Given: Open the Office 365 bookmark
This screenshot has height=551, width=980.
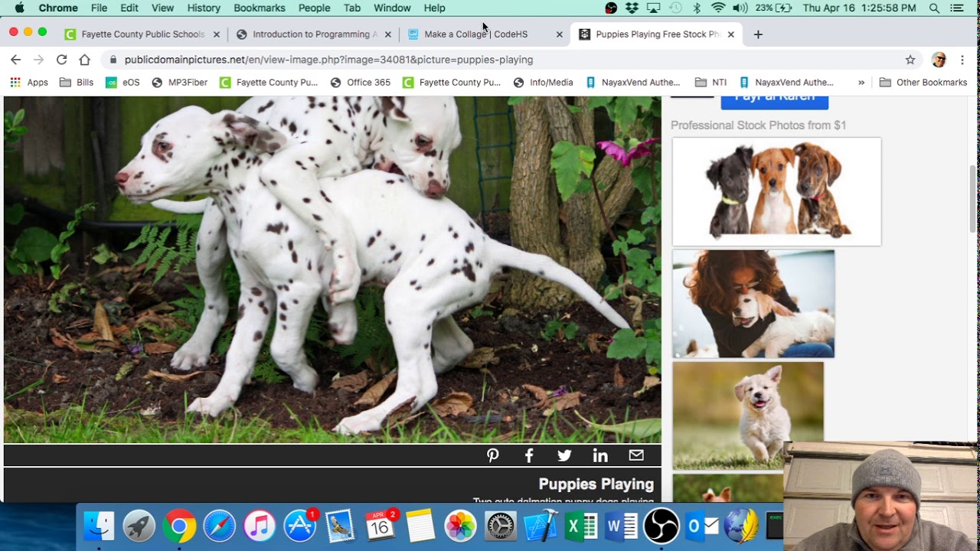Looking at the screenshot, I should 360,83.
